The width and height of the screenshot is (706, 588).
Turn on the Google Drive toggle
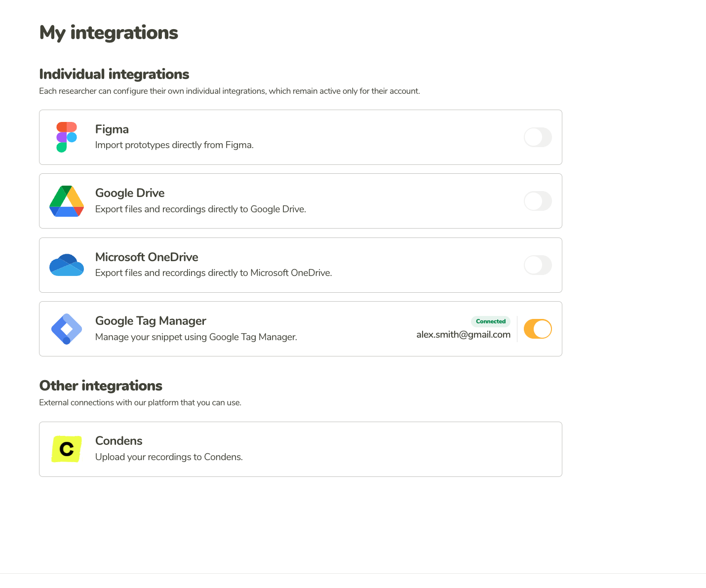(x=538, y=201)
